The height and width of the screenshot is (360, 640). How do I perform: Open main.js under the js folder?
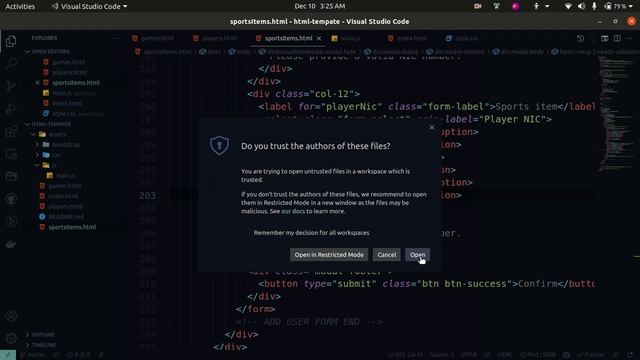click(65, 176)
